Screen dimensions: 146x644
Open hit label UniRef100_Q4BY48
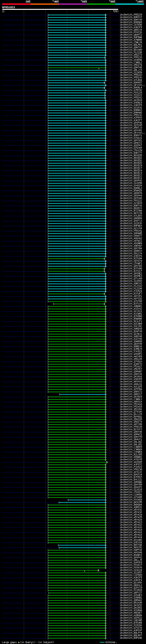click(131, 336)
